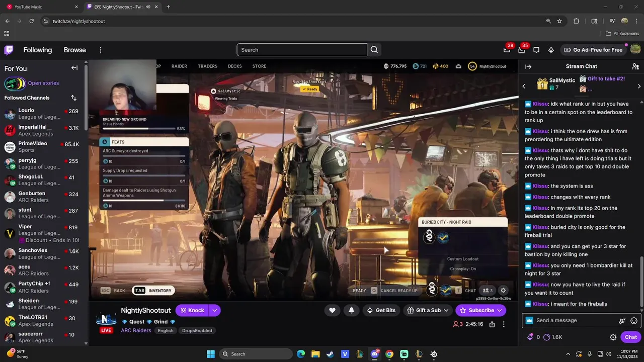Screen dimensions: 644x362
Task: Share the stream with share icon
Action: point(492,324)
